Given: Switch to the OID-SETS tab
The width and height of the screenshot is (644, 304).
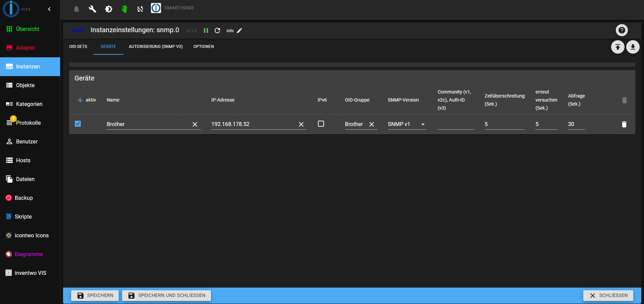Looking at the screenshot, I should pos(78,47).
